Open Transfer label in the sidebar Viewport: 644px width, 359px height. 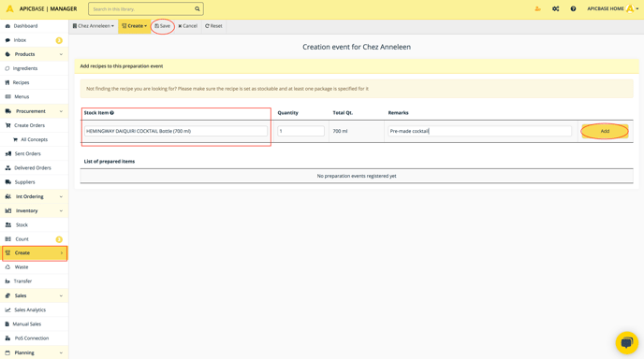(x=22, y=281)
